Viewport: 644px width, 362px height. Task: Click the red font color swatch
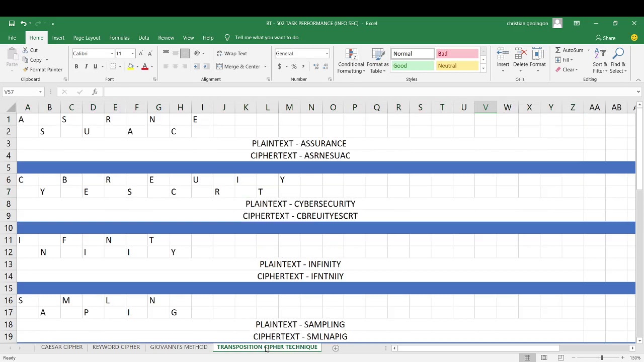(145, 66)
